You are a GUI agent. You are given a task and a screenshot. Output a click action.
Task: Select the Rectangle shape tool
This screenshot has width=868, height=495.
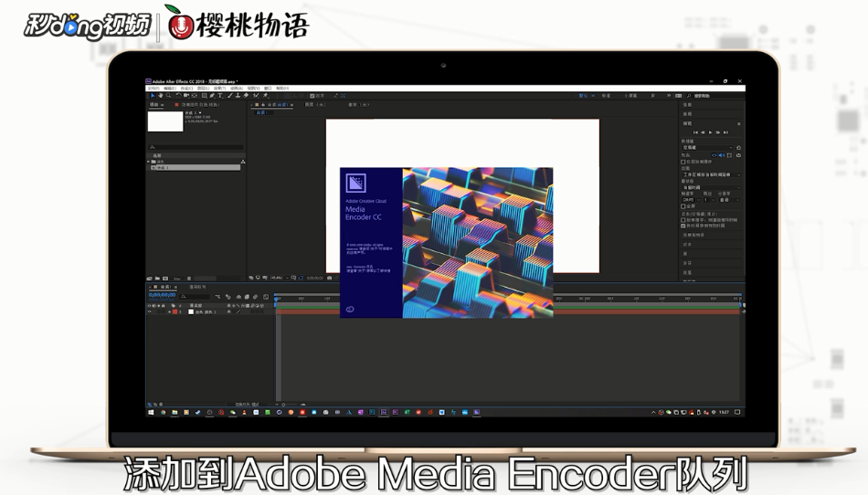(x=205, y=96)
